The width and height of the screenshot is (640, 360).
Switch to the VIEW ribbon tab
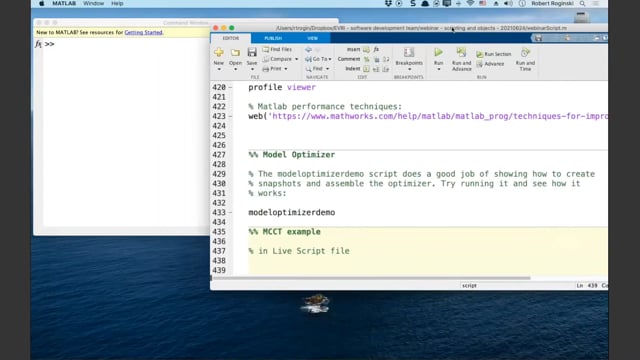pos(312,38)
